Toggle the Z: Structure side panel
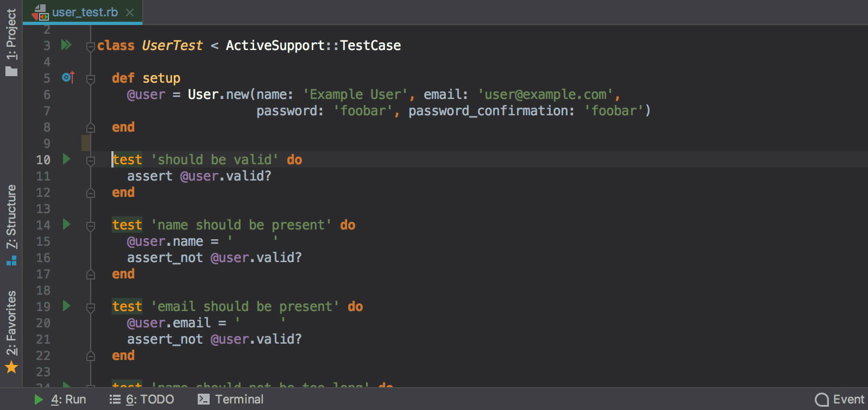Image resolution: width=868 pixels, height=410 pixels. coord(11,223)
